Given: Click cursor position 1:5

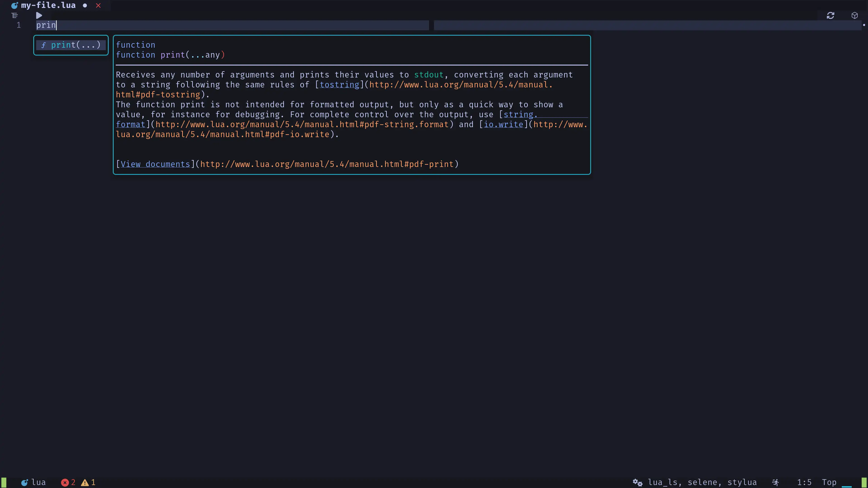Looking at the screenshot, I should click(804, 483).
